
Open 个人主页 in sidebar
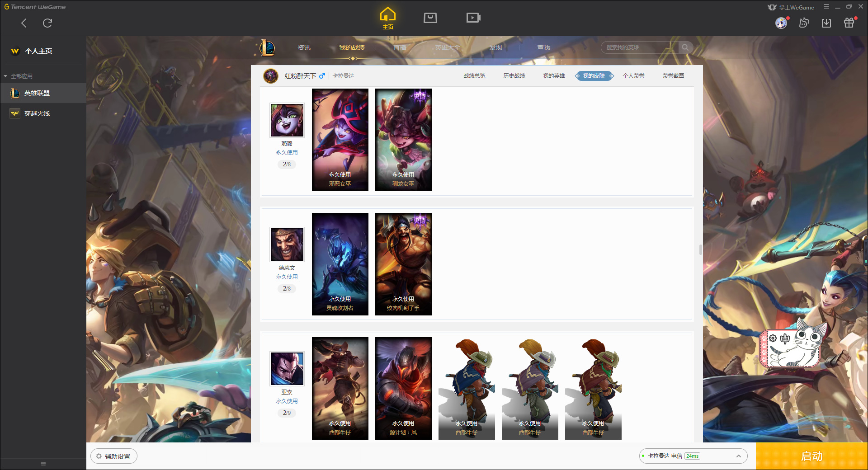tap(38, 51)
